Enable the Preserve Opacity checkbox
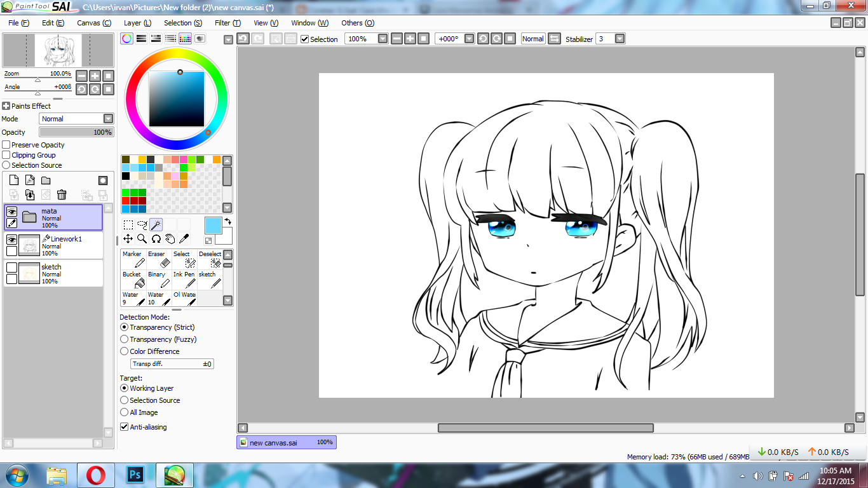868x488 pixels. point(6,145)
